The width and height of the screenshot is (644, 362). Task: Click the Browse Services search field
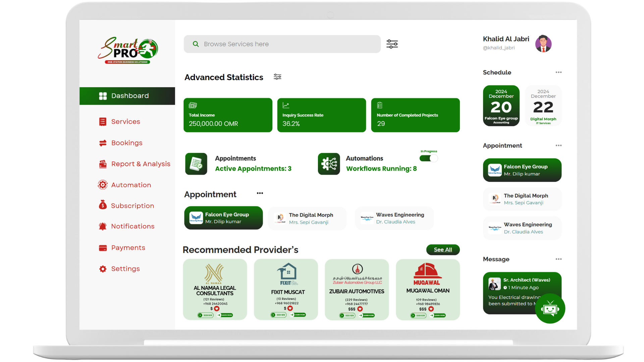[282, 44]
